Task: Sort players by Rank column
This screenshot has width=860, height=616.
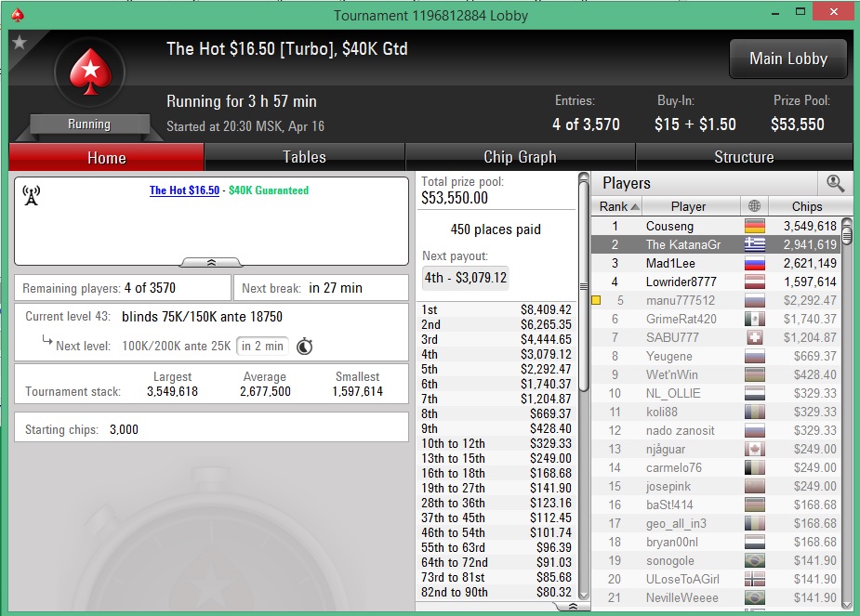Action: (617, 206)
